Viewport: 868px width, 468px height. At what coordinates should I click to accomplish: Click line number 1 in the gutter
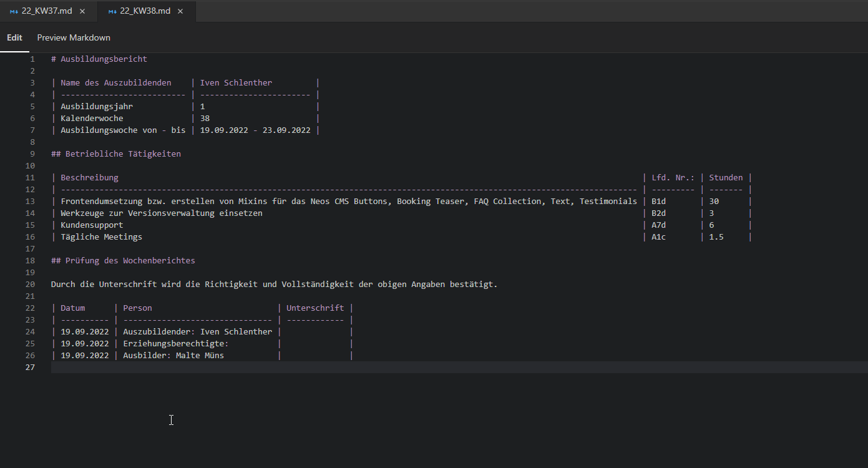coord(32,59)
